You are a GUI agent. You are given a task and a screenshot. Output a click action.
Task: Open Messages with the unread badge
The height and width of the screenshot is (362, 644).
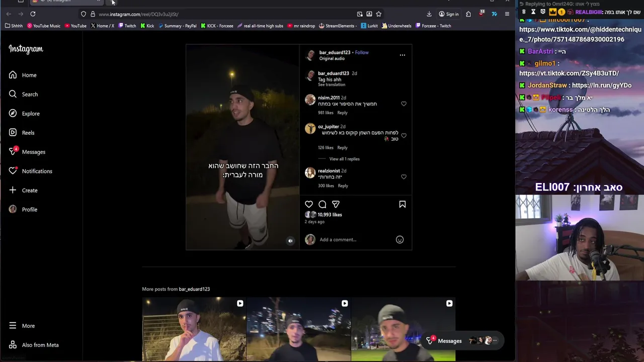(27, 151)
